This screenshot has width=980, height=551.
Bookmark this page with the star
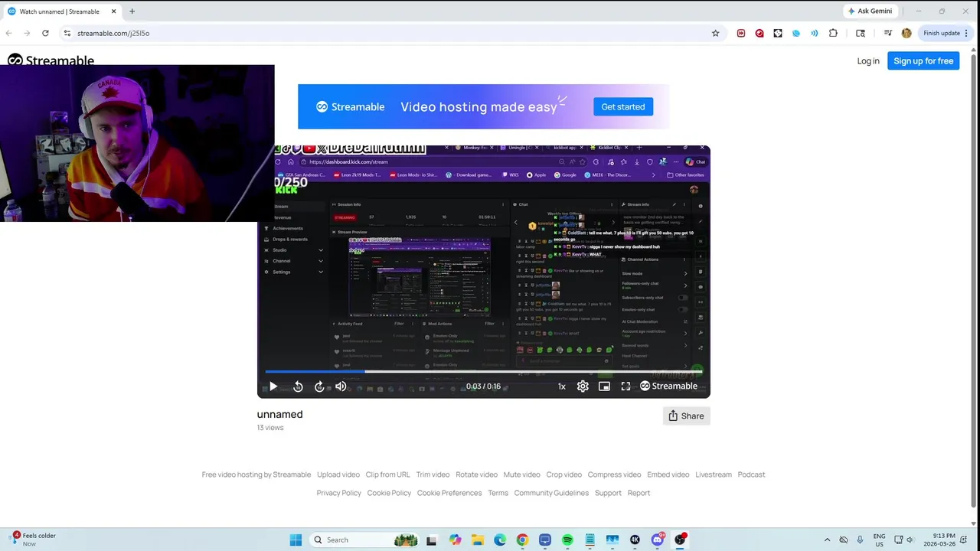[716, 33]
